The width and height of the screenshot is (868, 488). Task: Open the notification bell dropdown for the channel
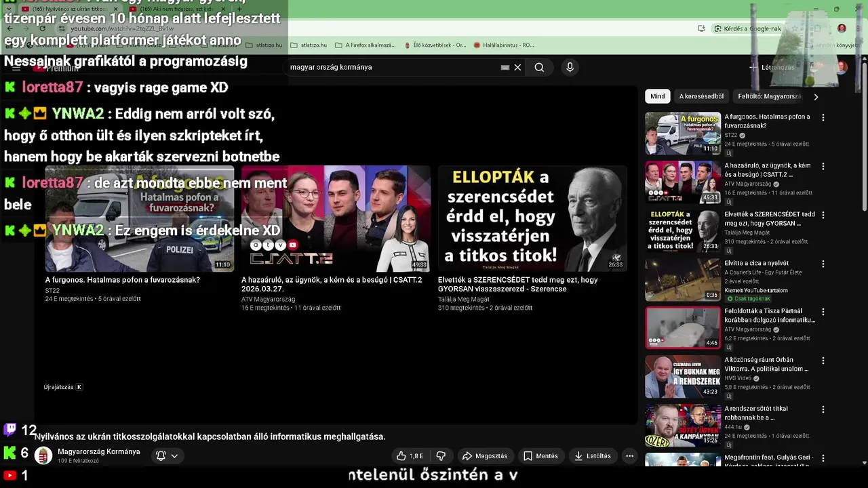coord(167,456)
